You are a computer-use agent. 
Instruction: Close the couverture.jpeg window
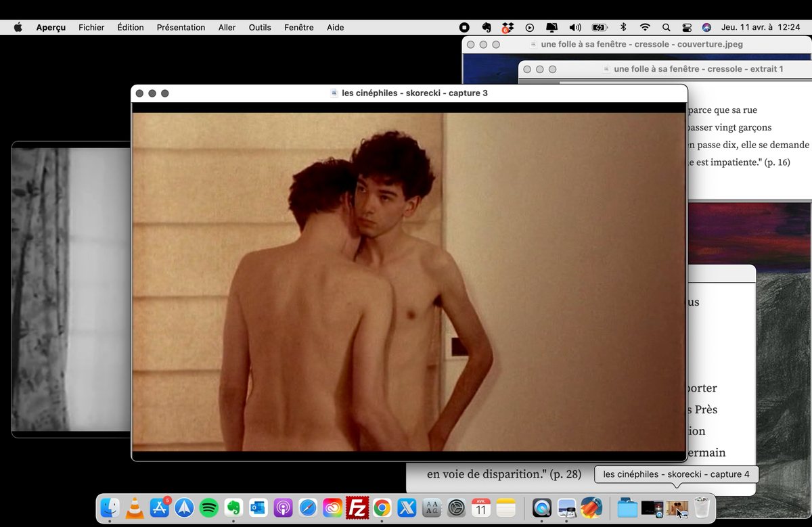coord(470,44)
